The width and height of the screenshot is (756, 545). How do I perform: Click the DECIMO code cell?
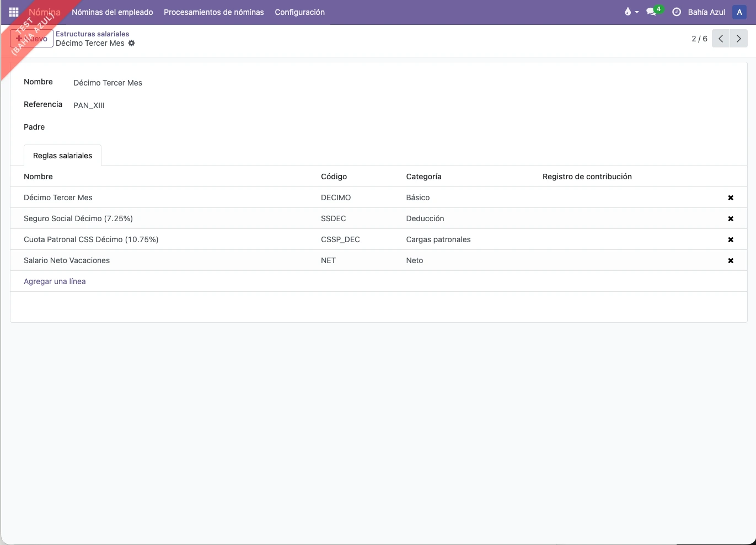(x=336, y=197)
